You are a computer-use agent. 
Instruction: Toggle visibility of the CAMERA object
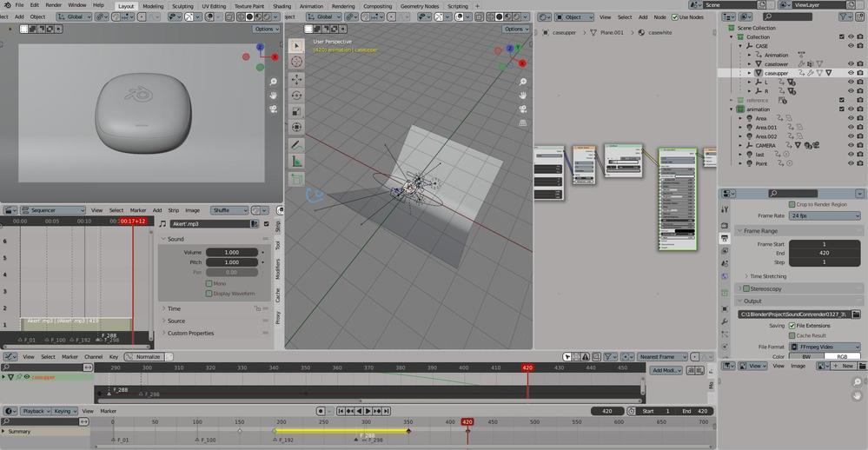tap(851, 145)
